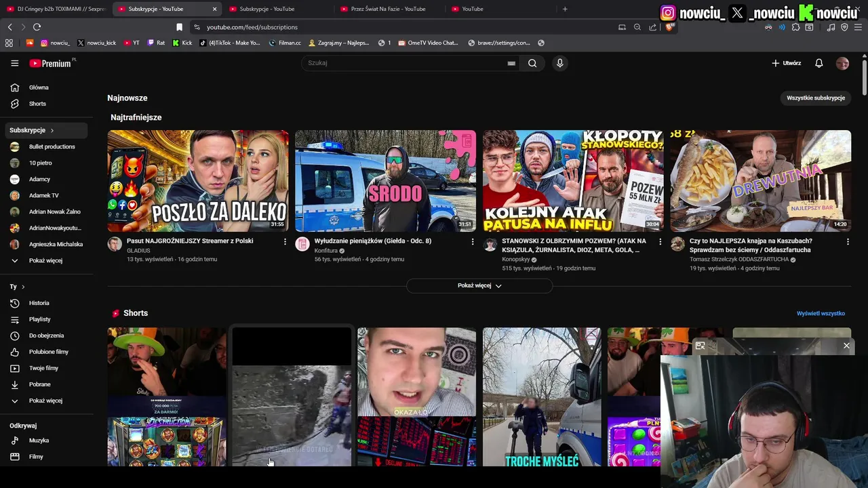Open the YouTube hamburger guide menu

coord(14,63)
